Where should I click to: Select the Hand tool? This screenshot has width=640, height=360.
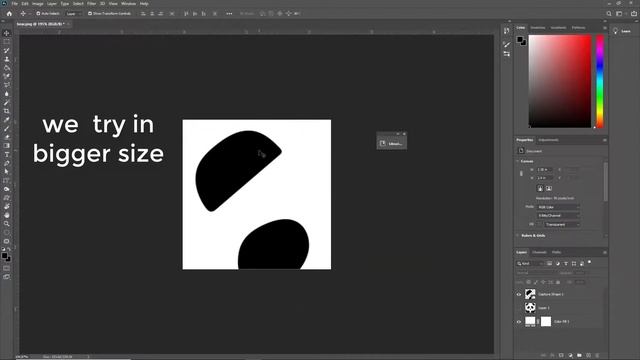[x=7, y=215]
